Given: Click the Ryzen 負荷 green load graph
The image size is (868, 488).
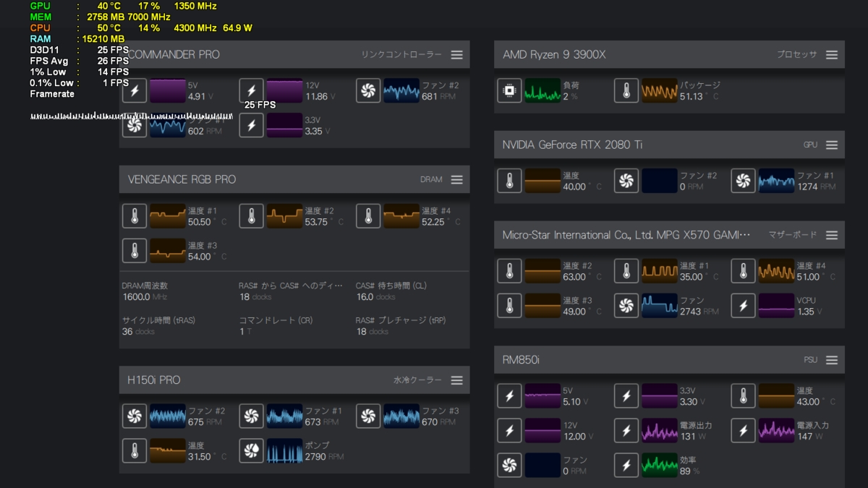Looking at the screenshot, I should tap(543, 91).
